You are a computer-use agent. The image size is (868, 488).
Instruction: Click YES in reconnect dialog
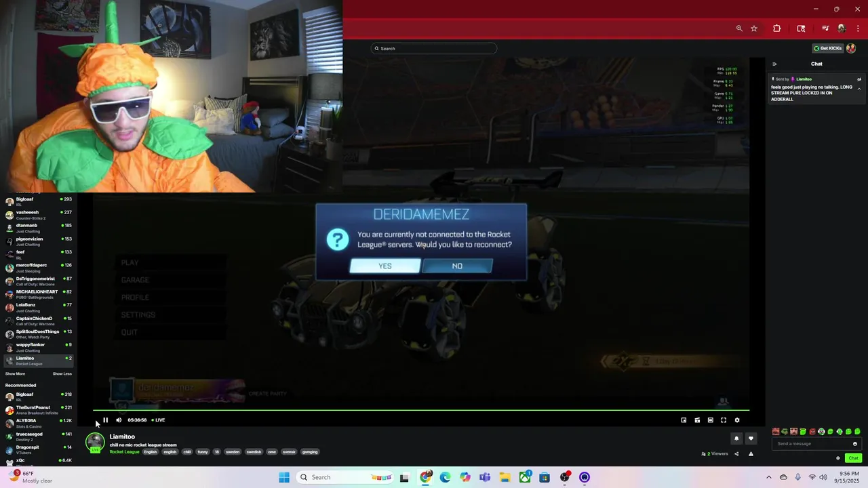point(385,266)
